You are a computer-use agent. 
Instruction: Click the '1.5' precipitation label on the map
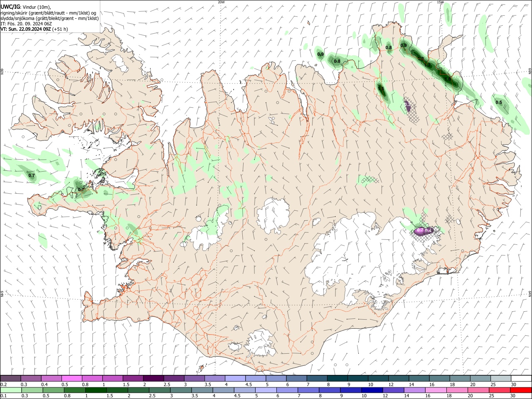tap(381, 89)
